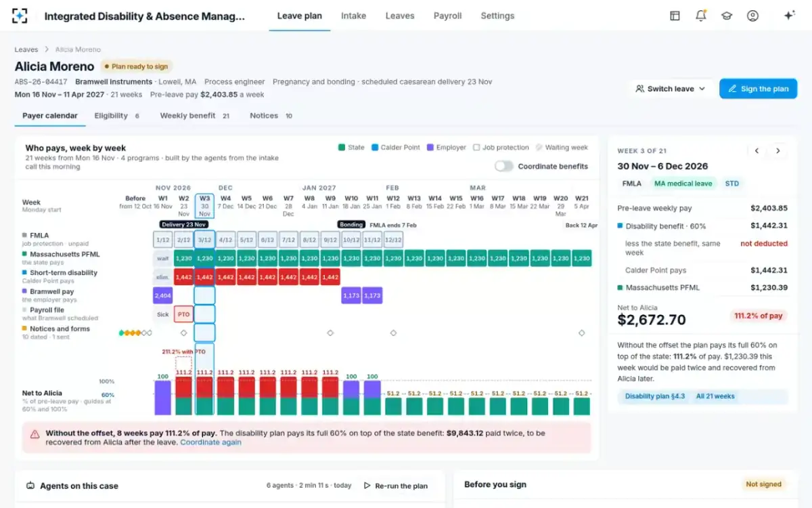
Task: Select the W5 week column header
Action: [246, 203]
